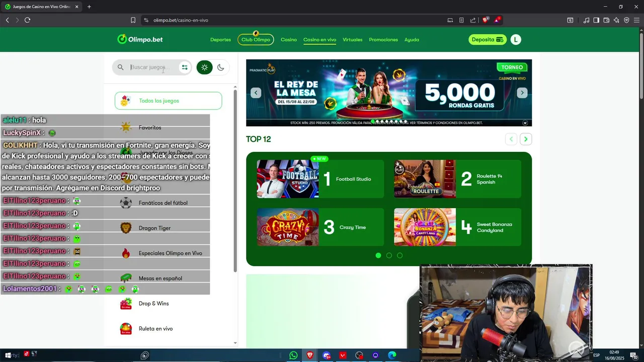The height and width of the screenshot is (362, 644).
Task: Click the share page icon
Action: 473,20
